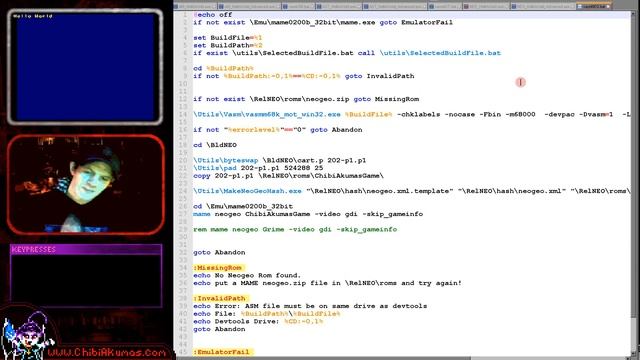Click the 'cd %BuildPath%' line
The image size is (640, 360).
pos(223,68)
